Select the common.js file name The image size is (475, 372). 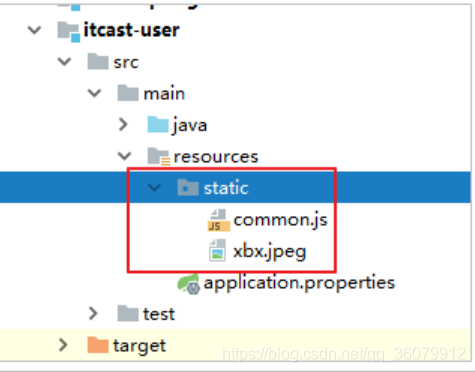tap(281, 220)
